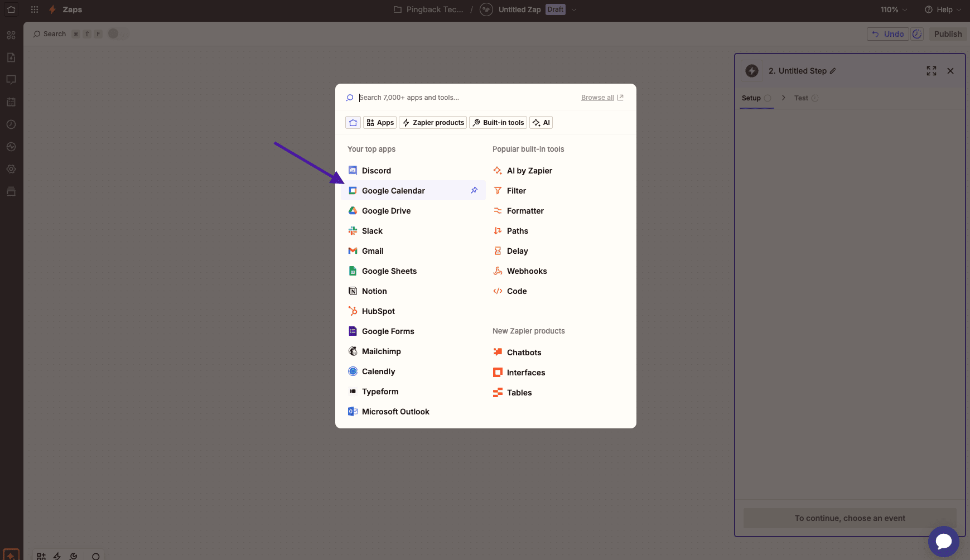Open version history clock icon
Screen dimensions: 970x560
click(x=917, y=34)
